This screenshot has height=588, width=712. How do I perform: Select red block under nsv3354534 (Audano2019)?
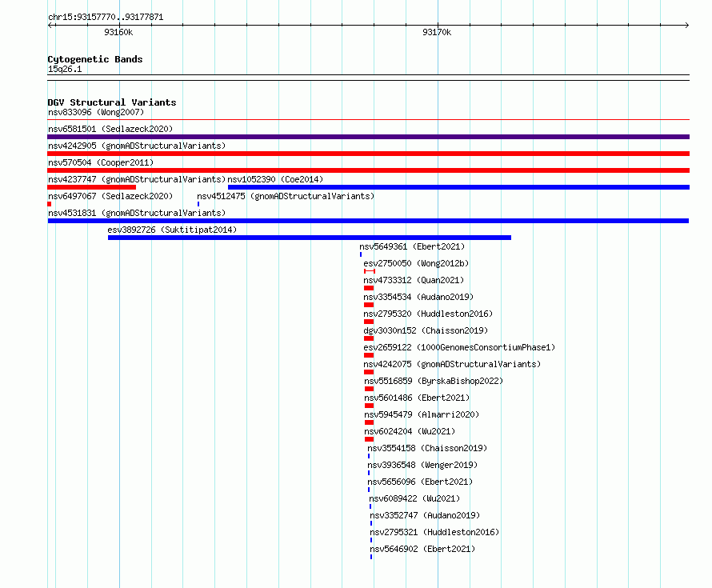tap(369, 305)
